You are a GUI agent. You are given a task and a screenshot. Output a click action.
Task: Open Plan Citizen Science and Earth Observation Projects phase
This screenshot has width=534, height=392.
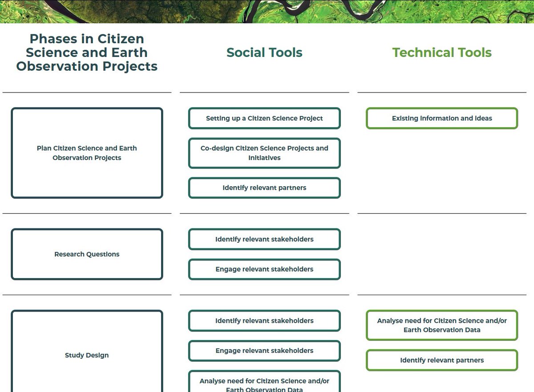87,153
